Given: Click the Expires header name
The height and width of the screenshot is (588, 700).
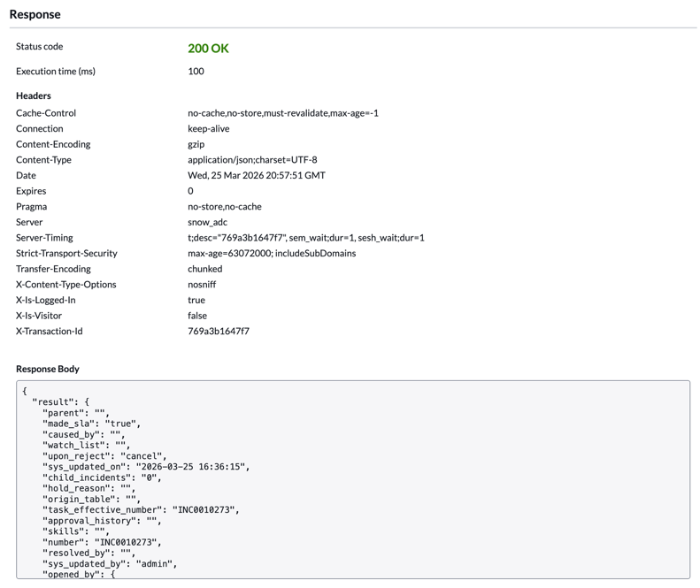Looking at the screenshot, I should click(31, 191).
